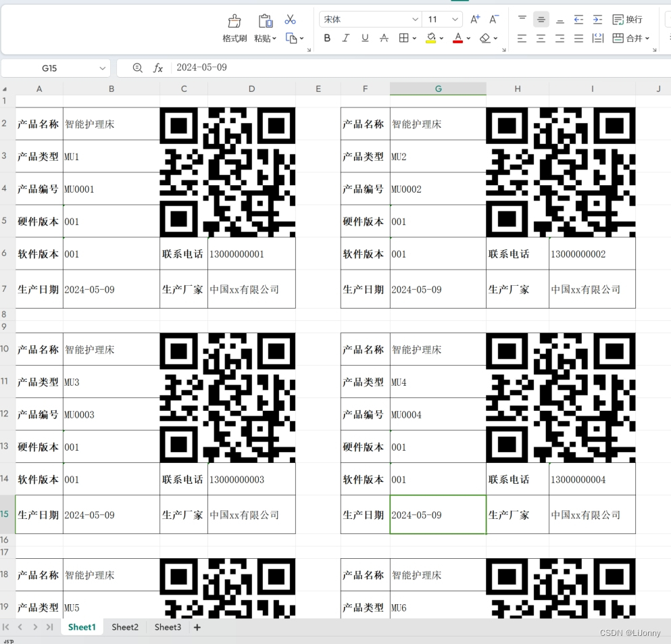
Task: Click the Format Painter (格式刷) brush icon
Action: point(234,20)
